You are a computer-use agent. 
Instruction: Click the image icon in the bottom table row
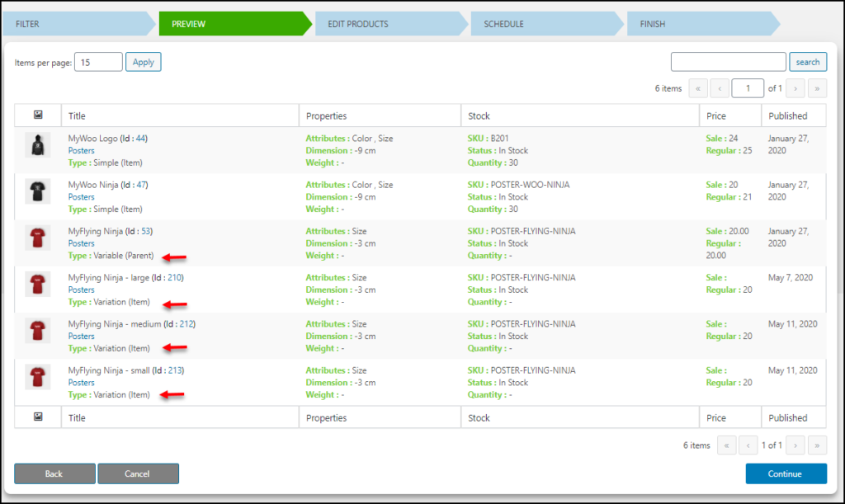pyautogui.click(x=37, y=417)
